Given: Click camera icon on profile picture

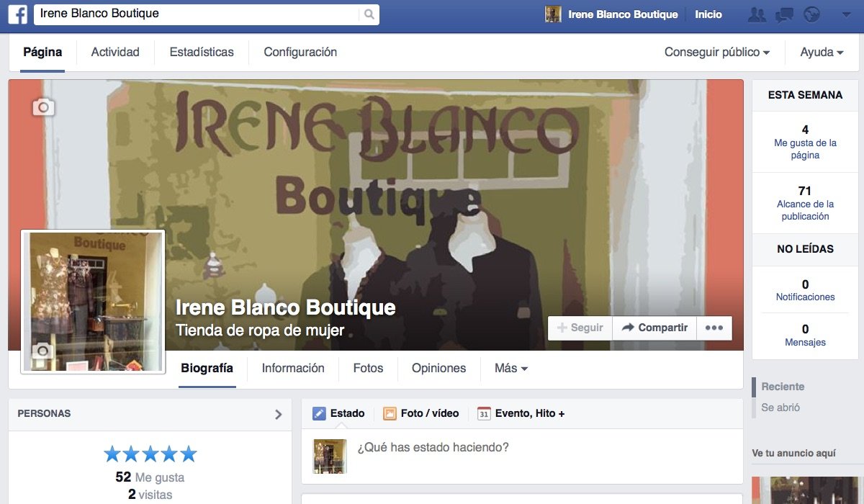Looking at the screenshot, I should 43,351.
